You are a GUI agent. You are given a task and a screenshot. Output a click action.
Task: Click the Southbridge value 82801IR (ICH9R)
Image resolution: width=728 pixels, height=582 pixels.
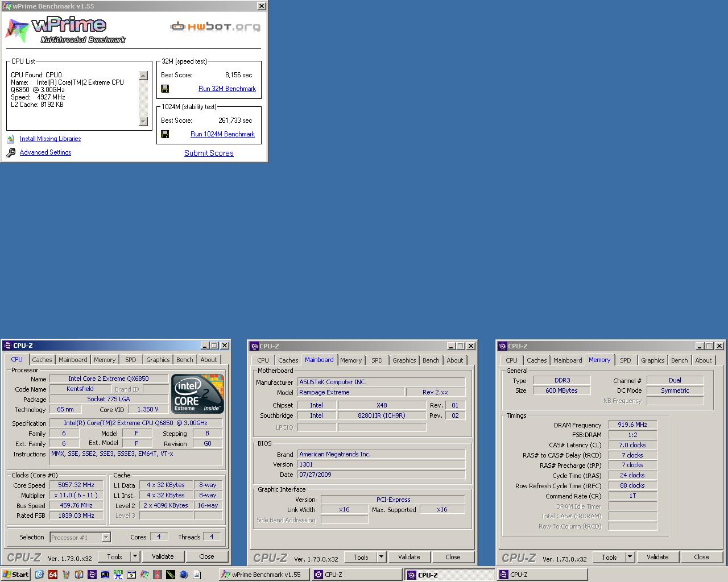pyautogui.click(x=382, y=415)
